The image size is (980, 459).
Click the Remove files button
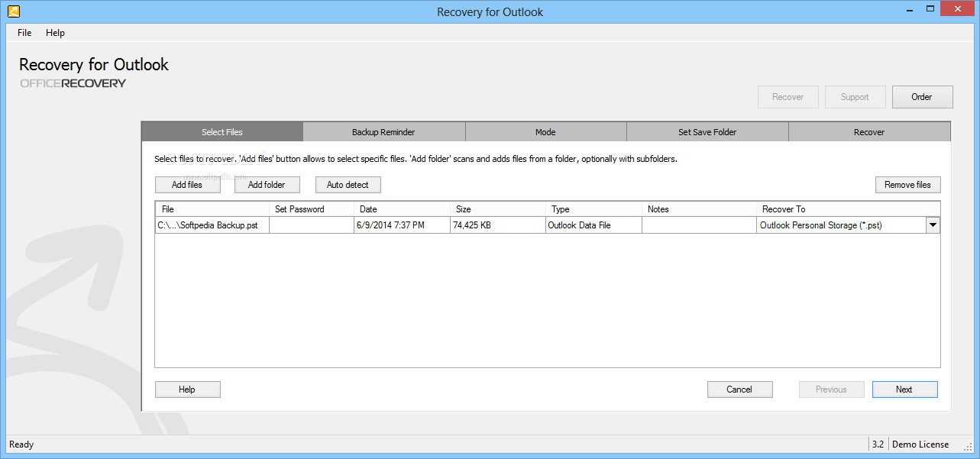pyautogui.click(x=907, y=185)
